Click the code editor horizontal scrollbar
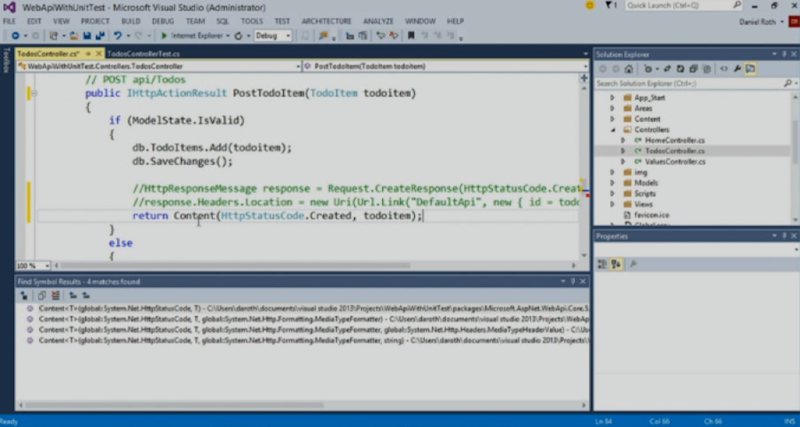Screen dimensions: 800x427 (235, 265)
